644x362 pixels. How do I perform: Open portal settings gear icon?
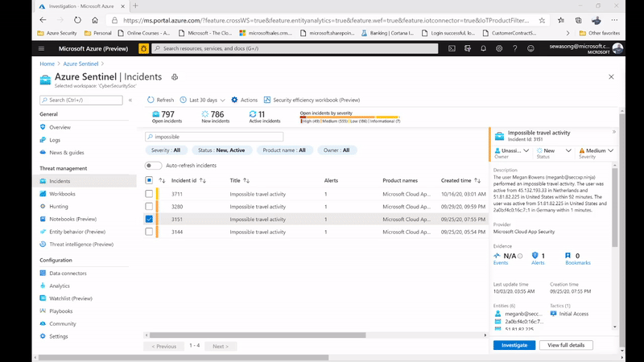[x=499, y=48]
